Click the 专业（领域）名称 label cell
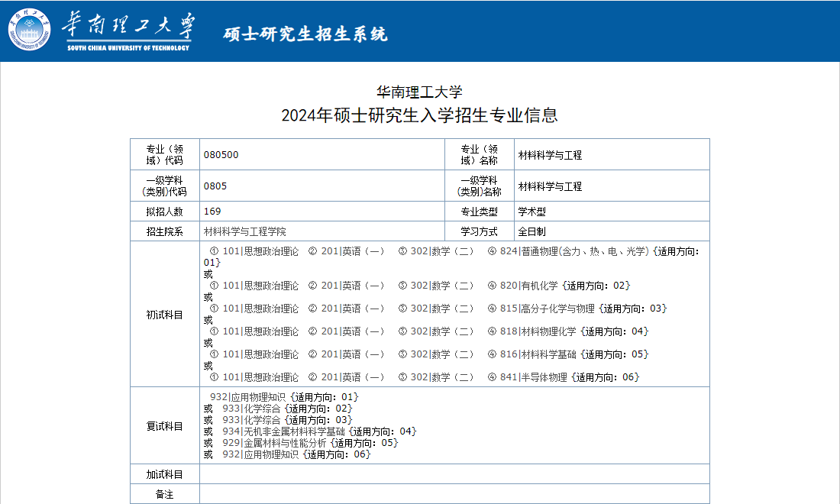Image resolution: width=840 pixels, height=504 pixels. 480,155
